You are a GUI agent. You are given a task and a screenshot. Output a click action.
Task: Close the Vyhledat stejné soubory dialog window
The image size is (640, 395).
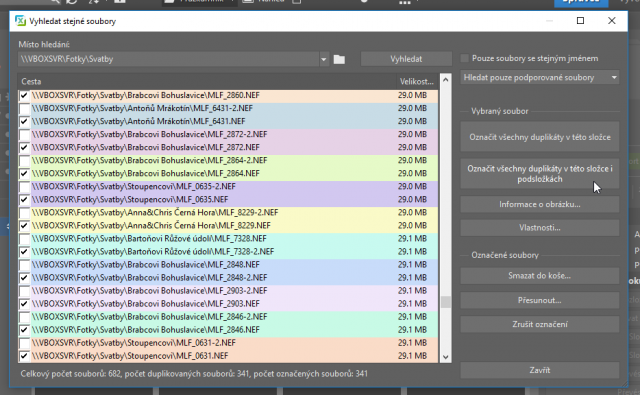[x=611, y=21]
